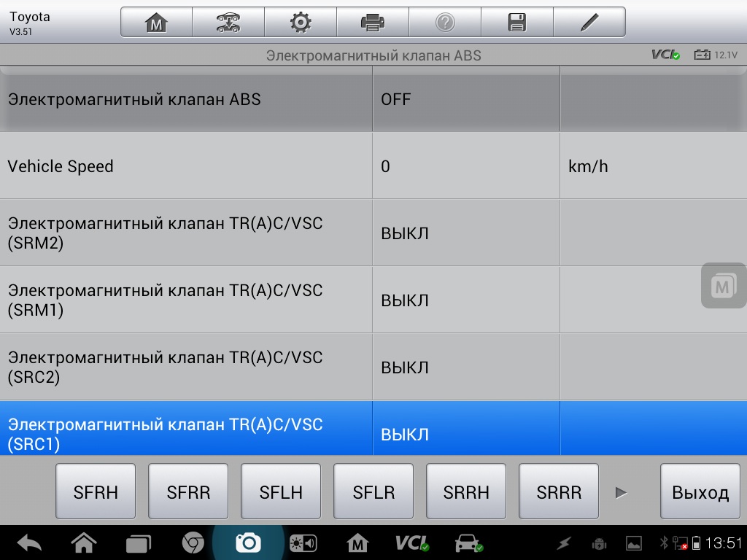Activate the SFRH solenoid button
Screen dimensions: 747x560
(96, 492)
